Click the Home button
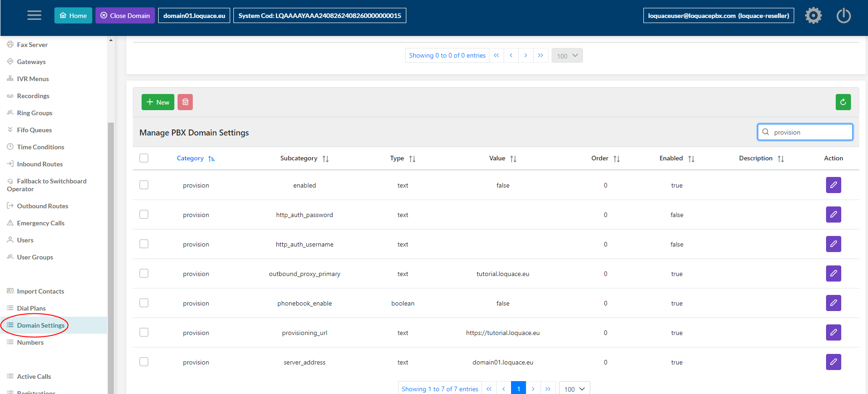Viewport: 868px width, 394px height. [x=73, y=16]
